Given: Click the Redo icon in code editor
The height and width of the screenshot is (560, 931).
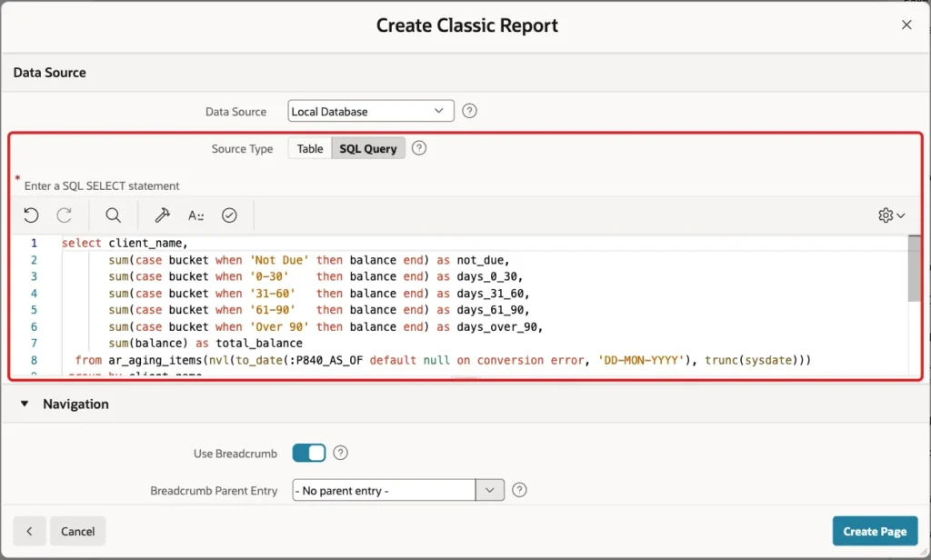Looking at the screenshot, I should pos(65,215).
